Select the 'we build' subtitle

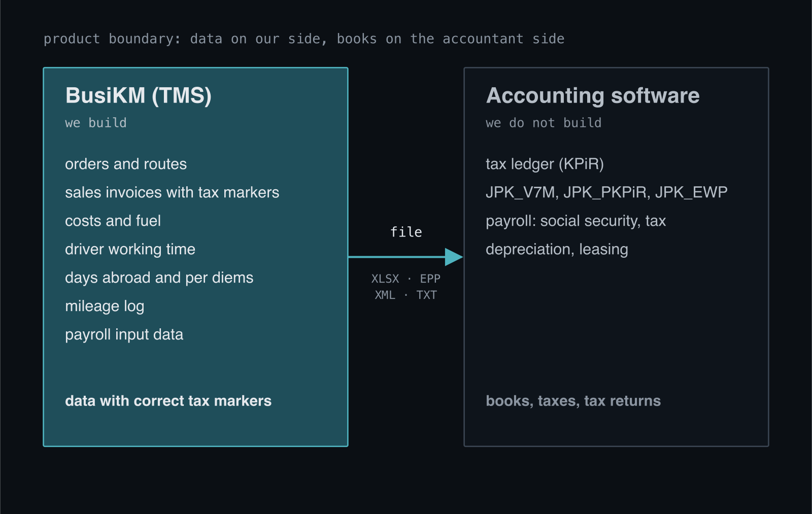(96, 123)
